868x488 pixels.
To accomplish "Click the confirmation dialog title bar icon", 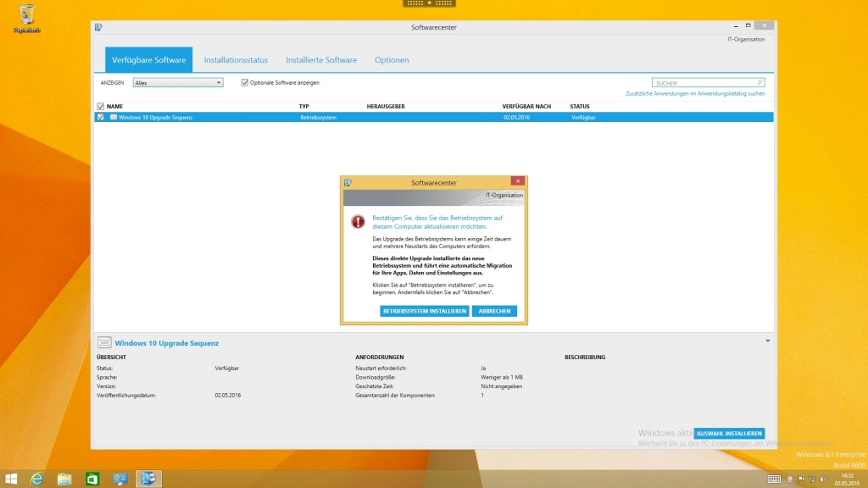I will (x=348, y=183).
